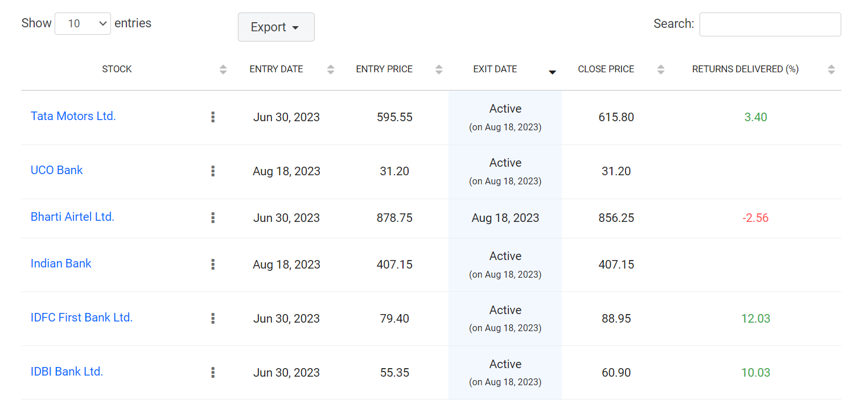Open the options menu for Tata Motors Ltd.

click(213, 117)
